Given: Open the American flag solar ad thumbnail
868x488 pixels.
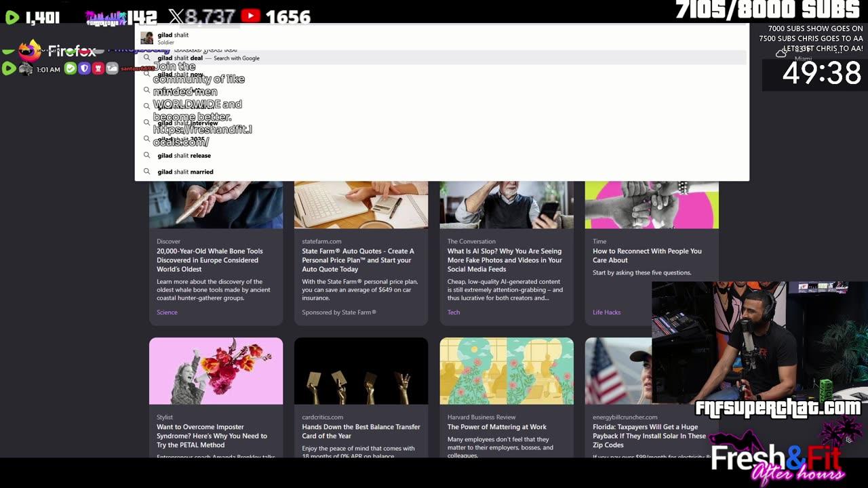Looking at the screenshot, I should [618, 371].
